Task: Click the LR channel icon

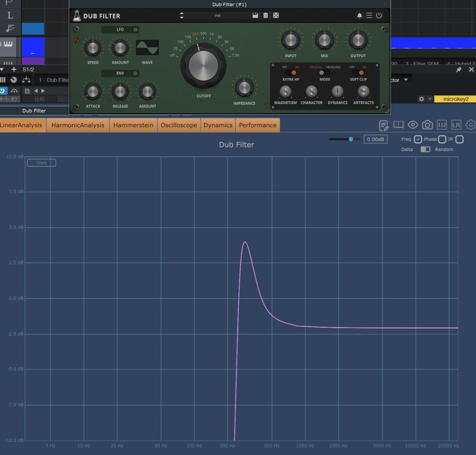Action: [x=456, y=125]
